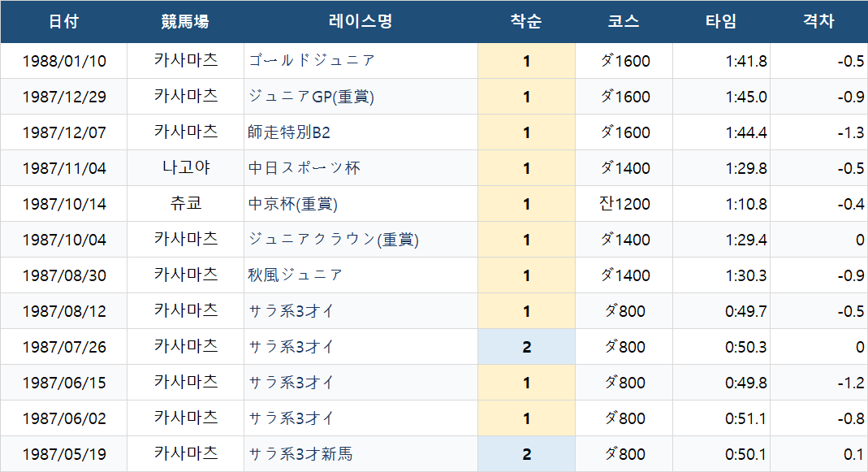The image size is (868, 472).
Task: Open the ジュニアGP(重賞) race link
Action: click(x=311, y=97)
